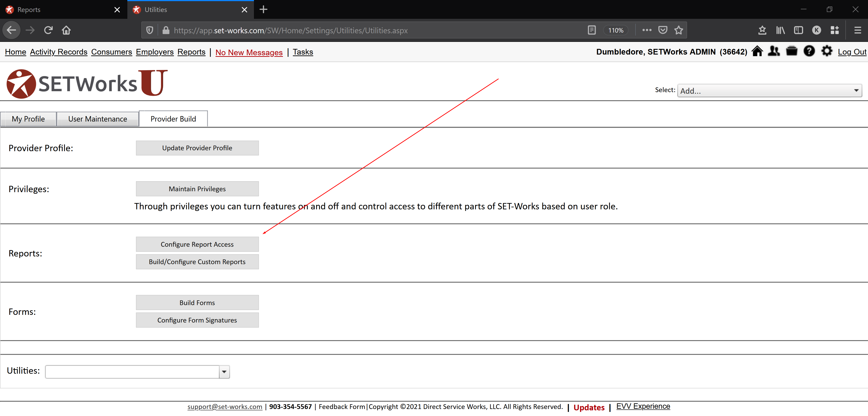This screenshot has width=868, height=416.
Task: Switch to the My Profile tab
Action: pyautogui.click(x=28, y=119)
